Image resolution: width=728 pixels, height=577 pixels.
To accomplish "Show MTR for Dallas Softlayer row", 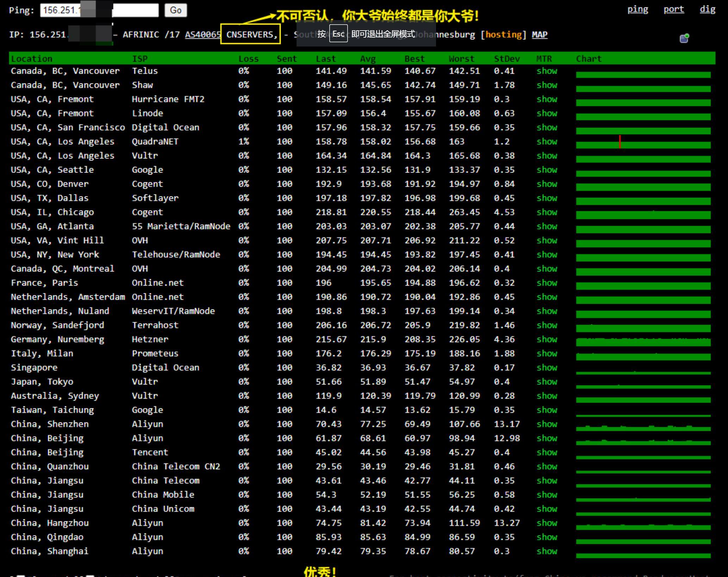I will (547, 197).
